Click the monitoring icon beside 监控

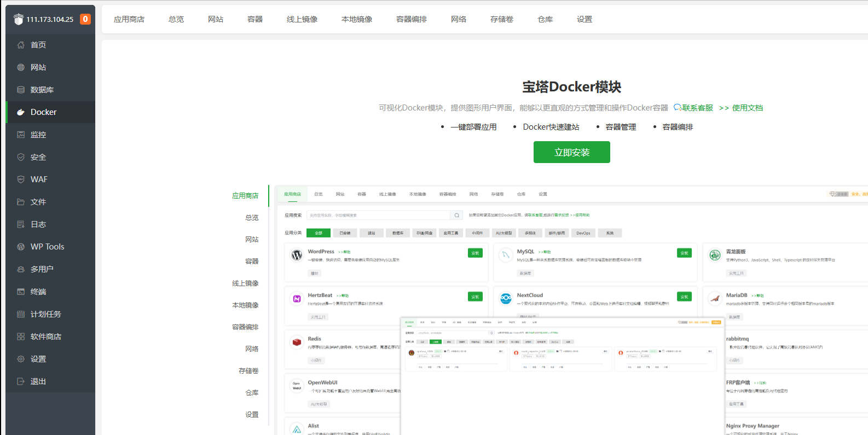pyautogui.click(x=21, y=135)
